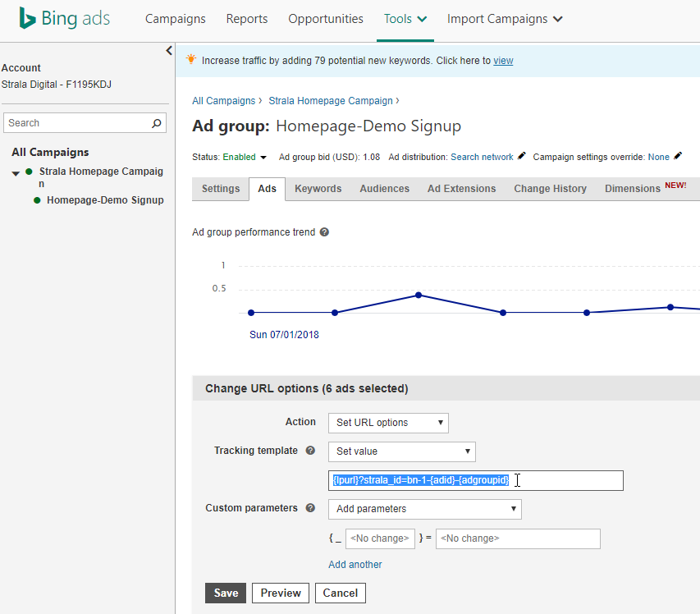Open the Add parameters dropdown
Screen dimensions: 700x614
(x=425, y=509)
